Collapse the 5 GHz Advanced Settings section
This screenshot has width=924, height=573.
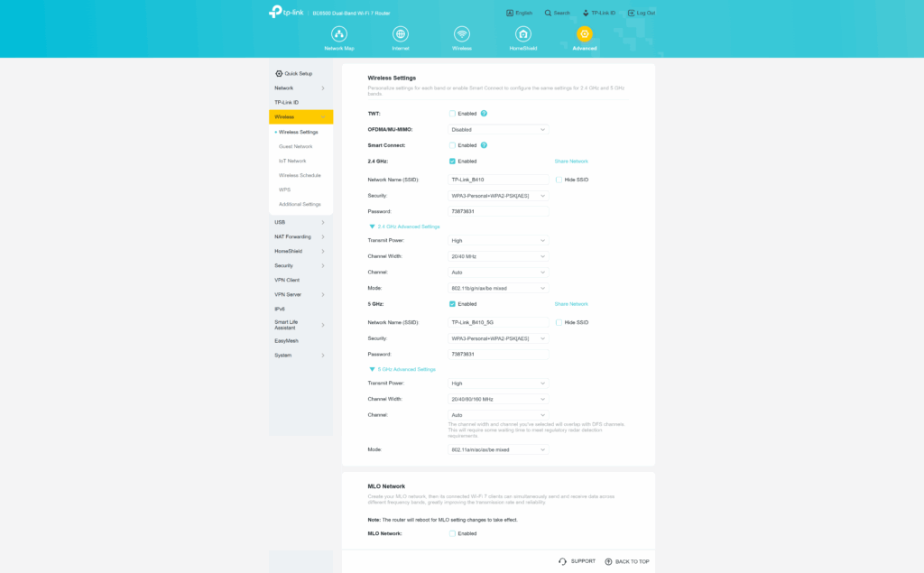pos(402,370)
